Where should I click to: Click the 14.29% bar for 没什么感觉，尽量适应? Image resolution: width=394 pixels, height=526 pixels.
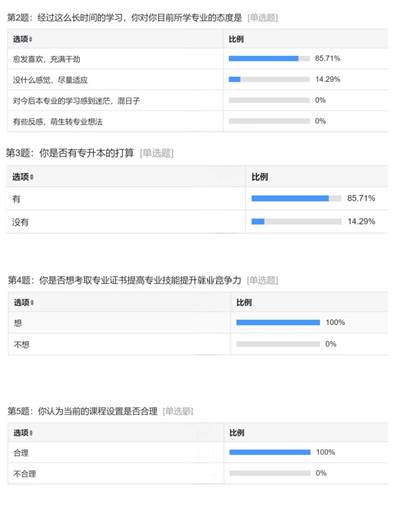269,80
